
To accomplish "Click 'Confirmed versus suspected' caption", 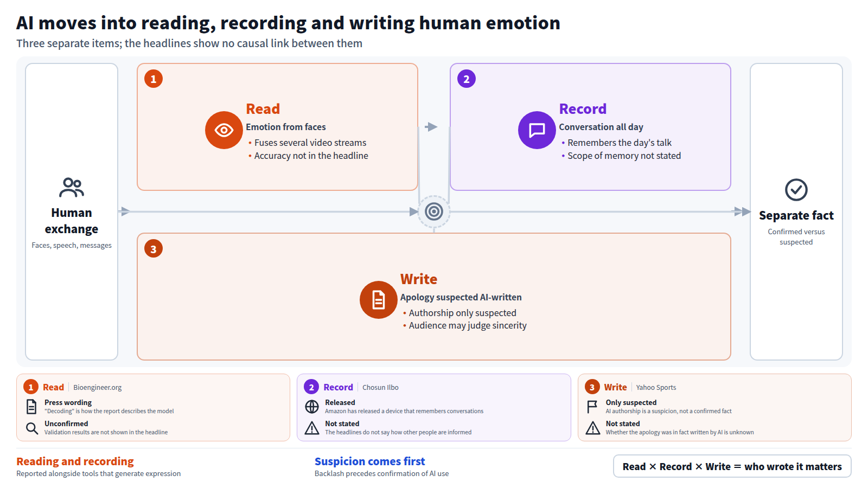I will click(796, 237).
